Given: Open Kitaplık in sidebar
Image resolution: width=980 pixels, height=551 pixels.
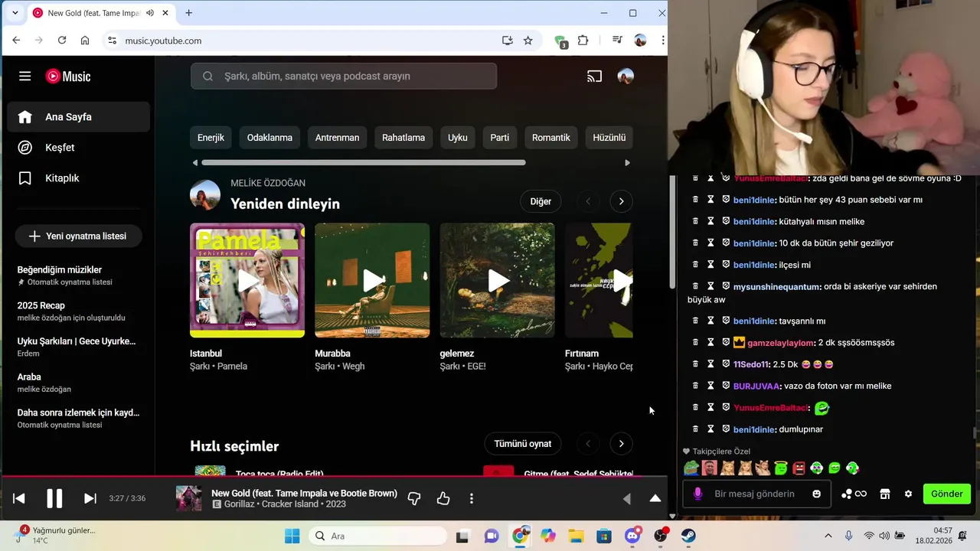Looking at the screenshot, I should 79,178.
